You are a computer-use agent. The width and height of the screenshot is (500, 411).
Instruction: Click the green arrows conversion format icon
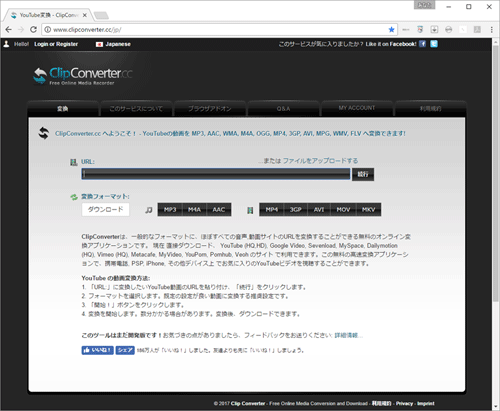(x=74, y=197)
